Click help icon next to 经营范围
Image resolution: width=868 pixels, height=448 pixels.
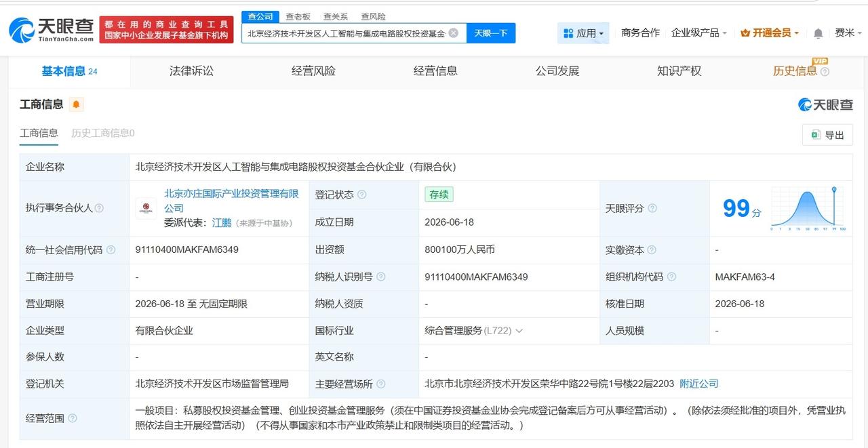[x=73, y=418]
